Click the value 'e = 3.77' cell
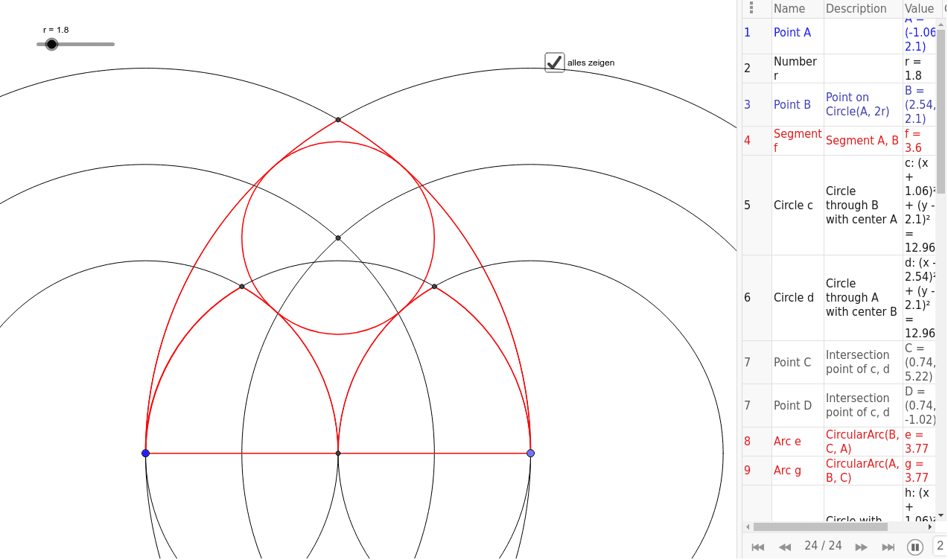The height and width of the screenshot is (560, 948). click(x=919, y=442)
